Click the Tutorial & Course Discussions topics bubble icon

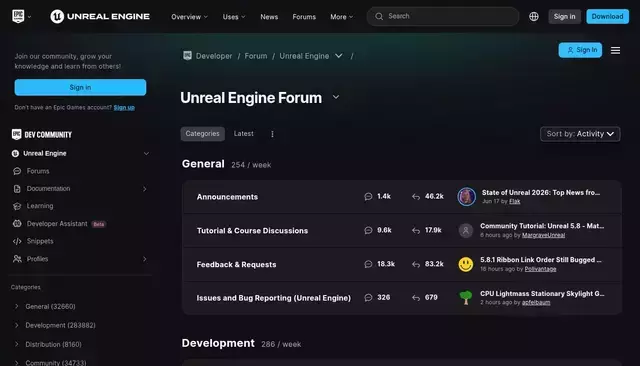click(368, 230)
